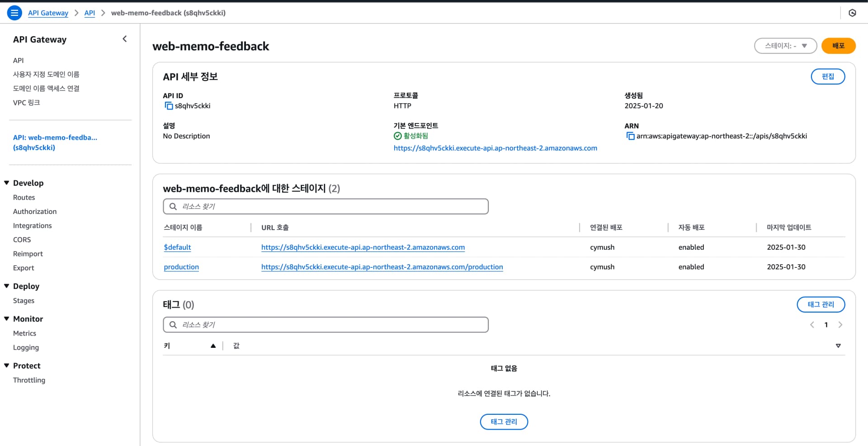This screenshot has height=446, width=868.
Task: Go to API breadcrumb link
Action: [90, 13]
